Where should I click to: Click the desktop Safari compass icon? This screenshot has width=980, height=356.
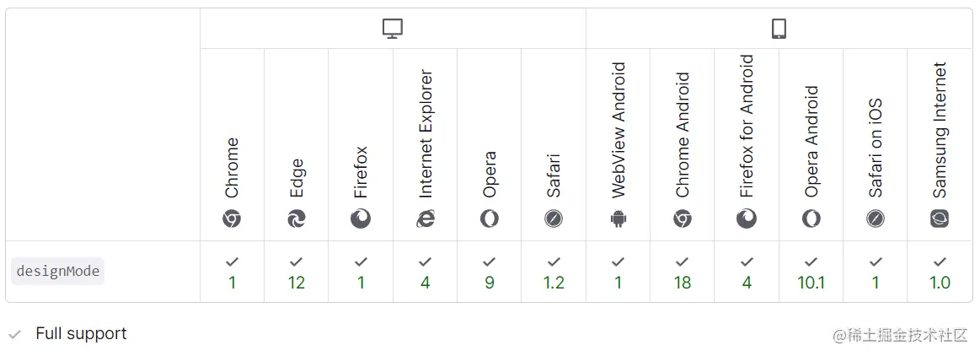click(554, 219)
